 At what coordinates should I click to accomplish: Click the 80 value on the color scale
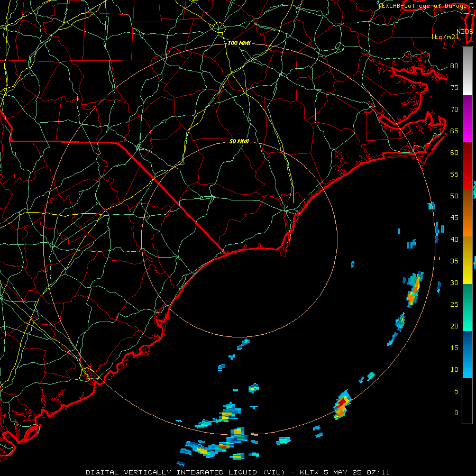click(454, 66)
